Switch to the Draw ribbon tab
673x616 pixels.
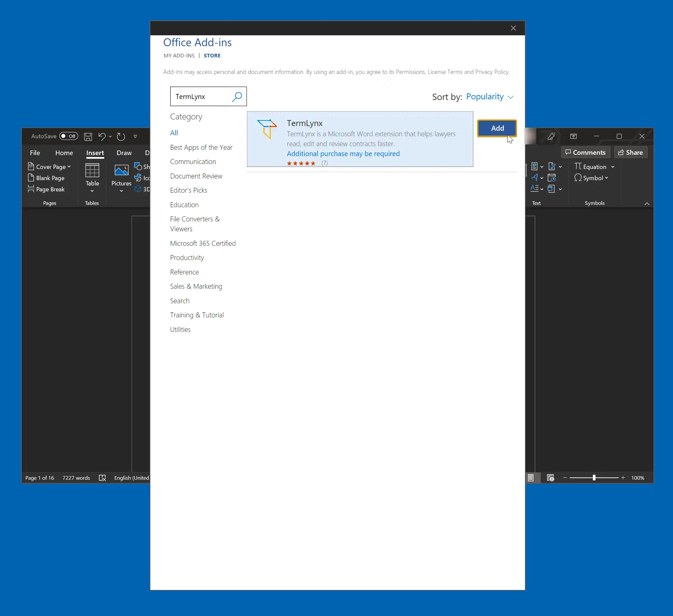(x=124, y=153)
